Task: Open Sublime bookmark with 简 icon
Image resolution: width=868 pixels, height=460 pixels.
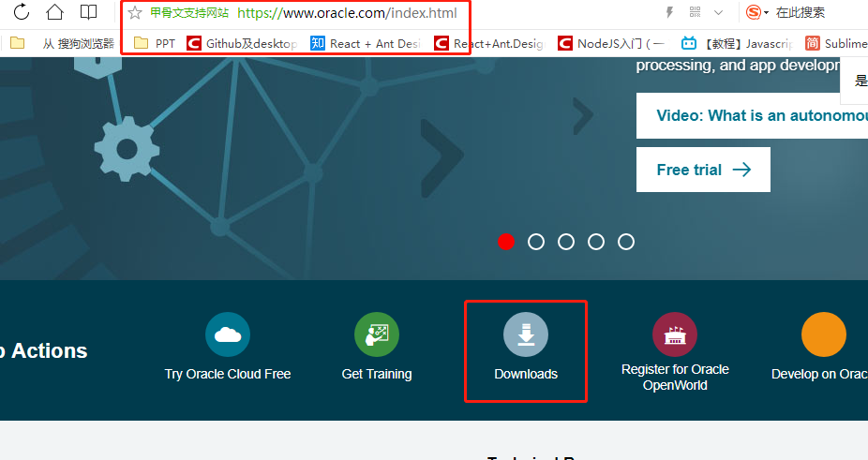Action: tap(836, 43)
